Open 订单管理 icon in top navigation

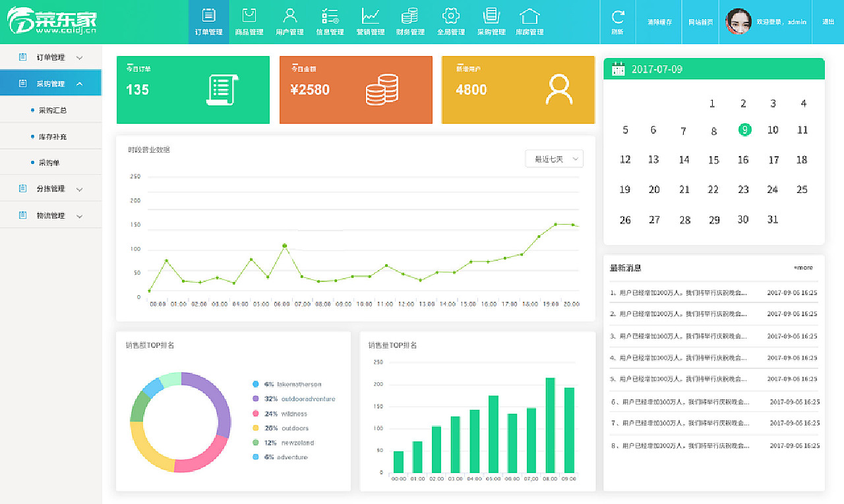[208, 15]
